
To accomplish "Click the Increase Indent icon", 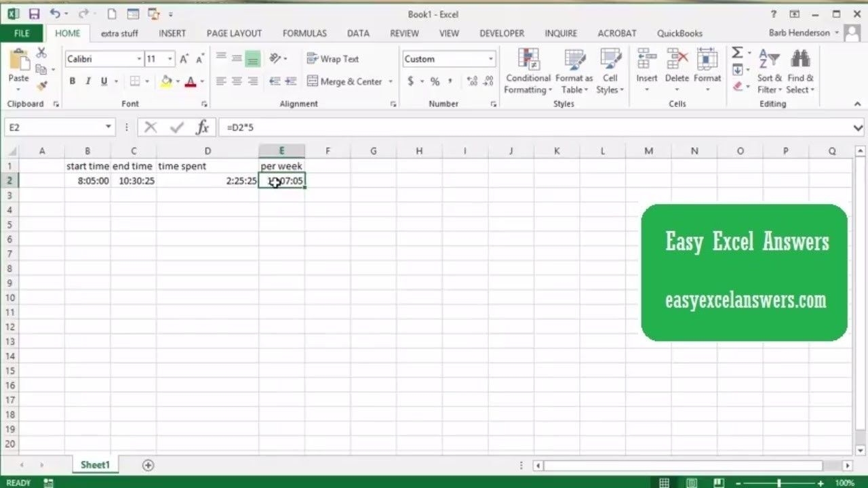I will click(290, 81).
